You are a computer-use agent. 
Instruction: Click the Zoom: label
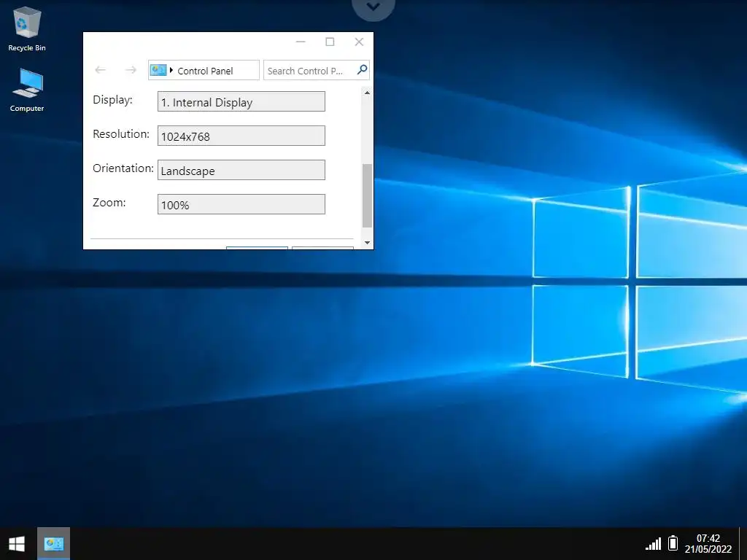pyautogui.click(x=109, y=203)
